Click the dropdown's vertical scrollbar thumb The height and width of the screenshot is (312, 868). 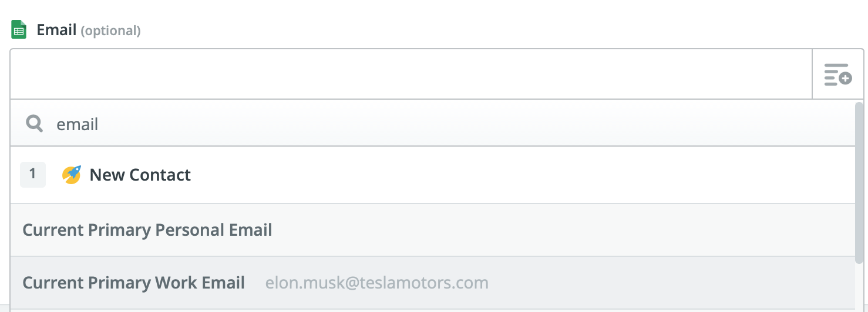859,182
